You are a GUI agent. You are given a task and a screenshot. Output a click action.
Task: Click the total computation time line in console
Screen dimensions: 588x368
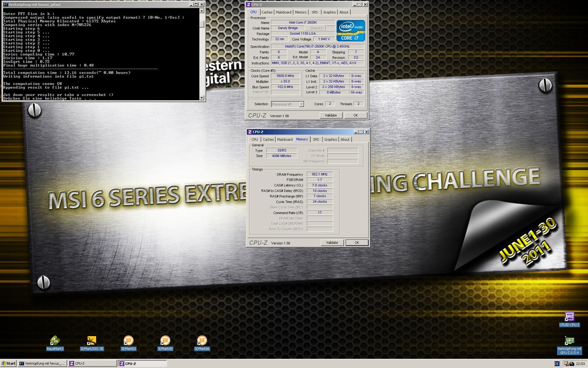pyautogui.click(x=67, y=73)
